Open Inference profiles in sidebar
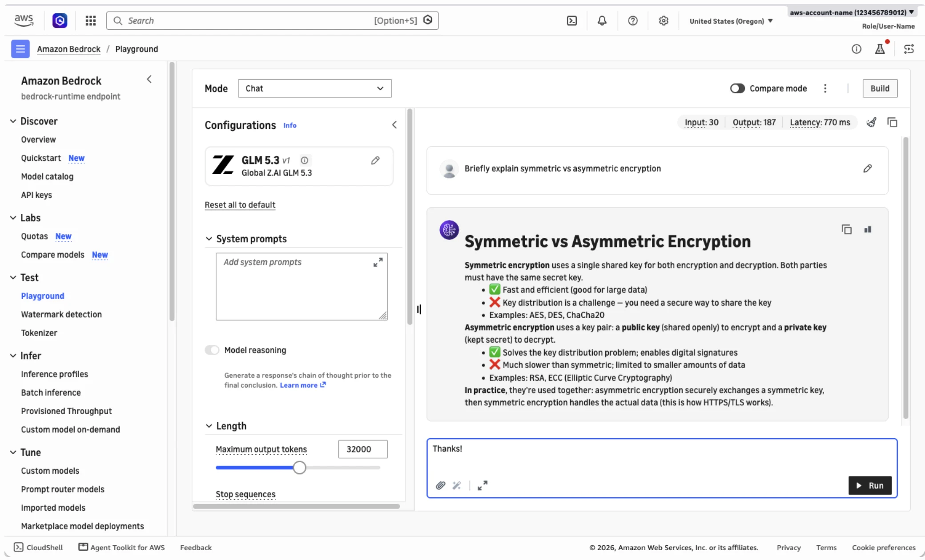925x560 pixels. pos(54,374)
